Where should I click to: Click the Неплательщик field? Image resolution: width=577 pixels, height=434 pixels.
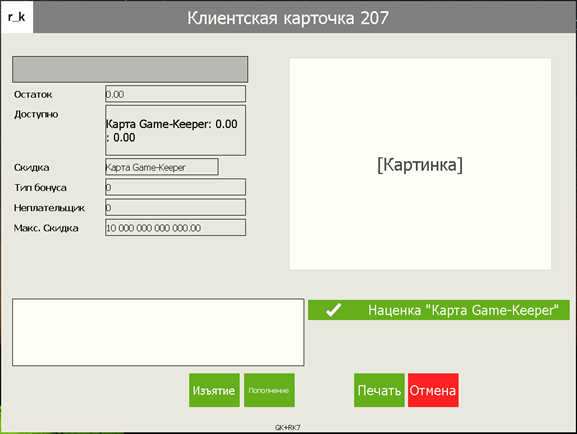point(176,207)
